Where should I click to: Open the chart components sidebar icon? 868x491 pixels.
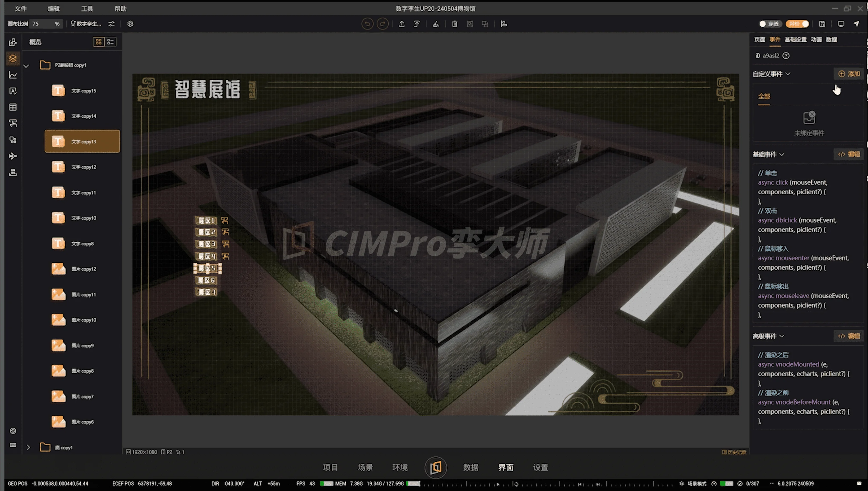tap(13, 75)
